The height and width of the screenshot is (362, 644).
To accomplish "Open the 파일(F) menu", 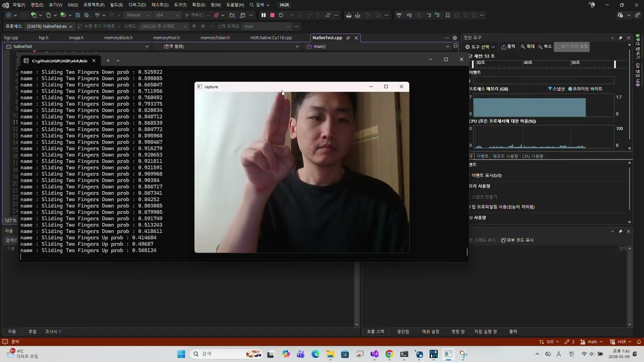I will click(19, 5).
